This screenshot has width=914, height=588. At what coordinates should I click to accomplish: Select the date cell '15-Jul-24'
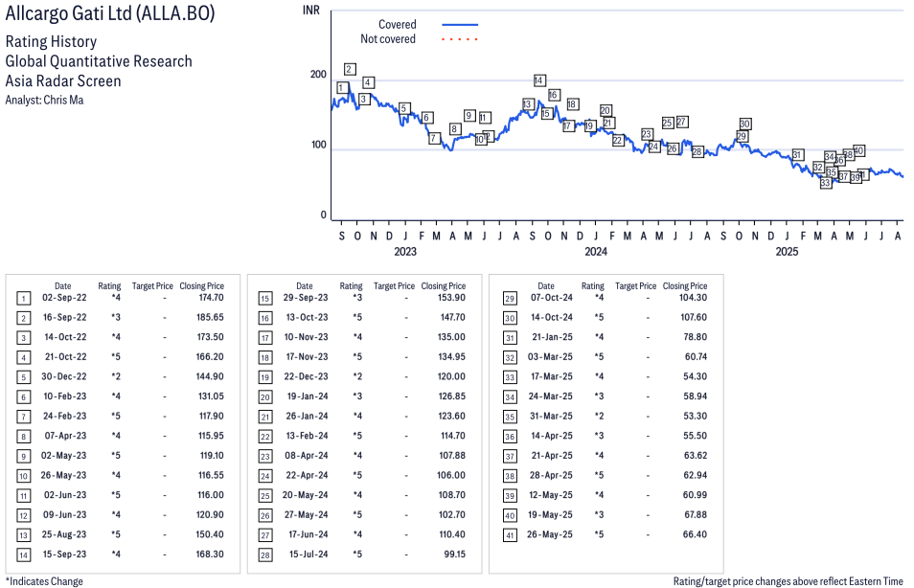(308, 554)
